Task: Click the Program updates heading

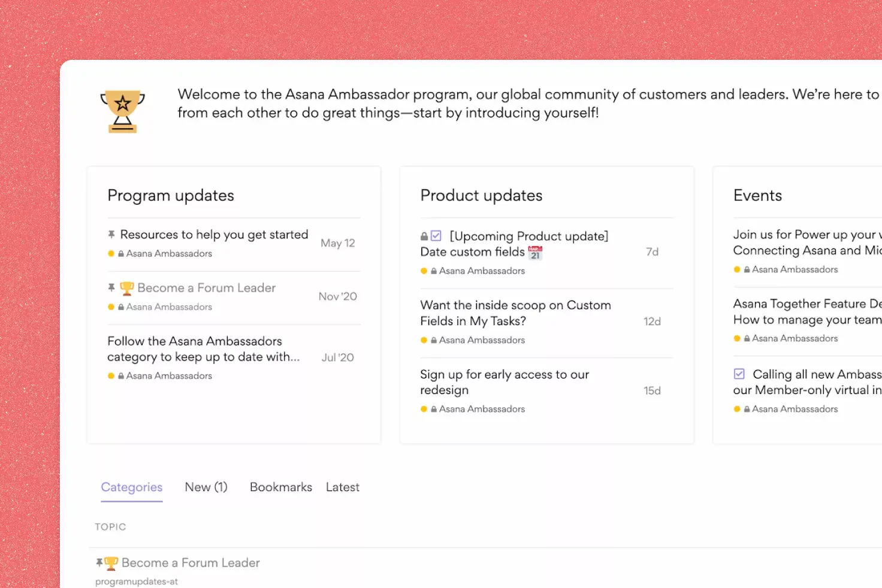Action: click(171, 196)
